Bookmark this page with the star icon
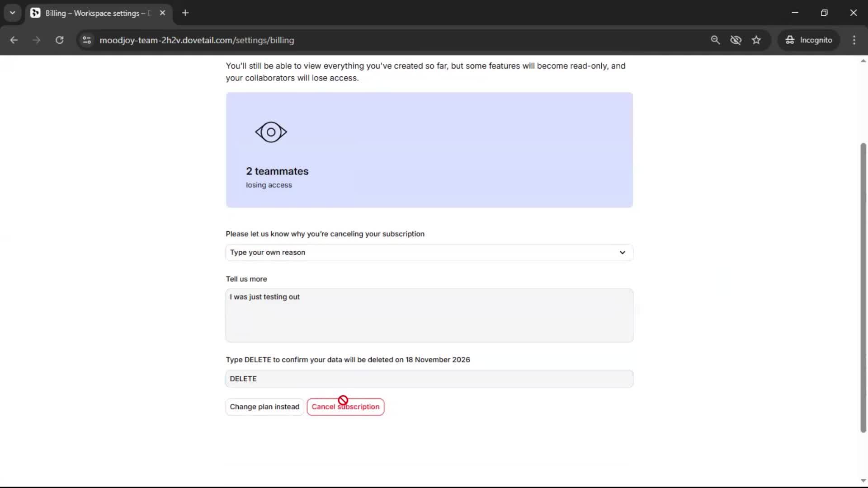 click(x=756, y=40)
